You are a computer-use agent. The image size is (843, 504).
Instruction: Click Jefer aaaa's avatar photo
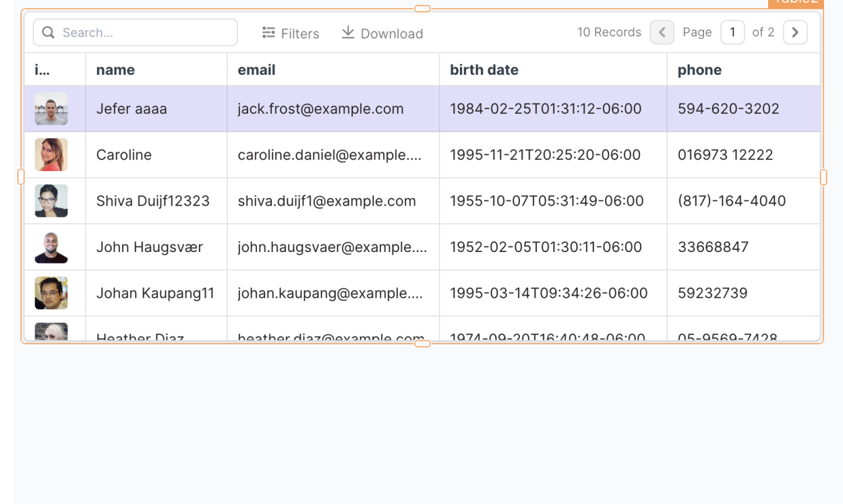pyautogui.click(x=51, y=108)
